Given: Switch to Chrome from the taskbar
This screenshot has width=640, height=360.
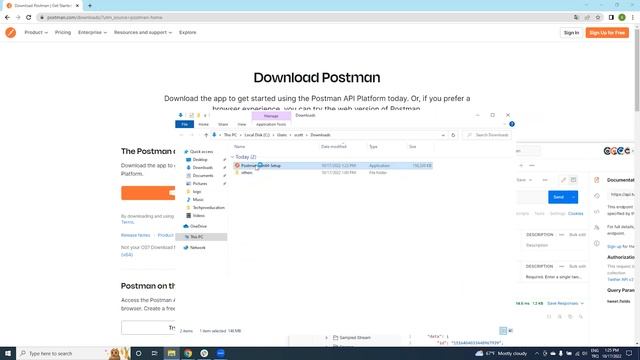Looking at the screenshot, I should coord(188,353).
